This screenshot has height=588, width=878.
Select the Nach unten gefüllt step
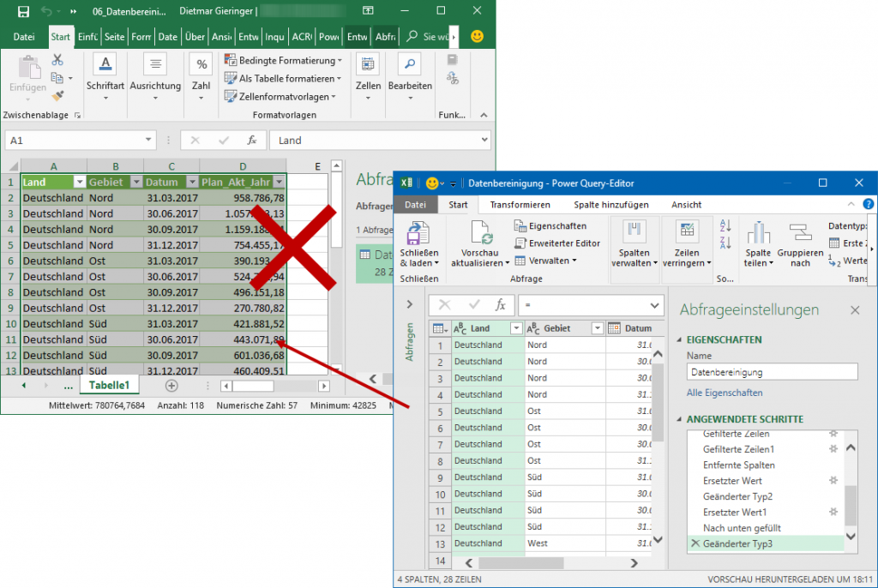tap(742, 527)
